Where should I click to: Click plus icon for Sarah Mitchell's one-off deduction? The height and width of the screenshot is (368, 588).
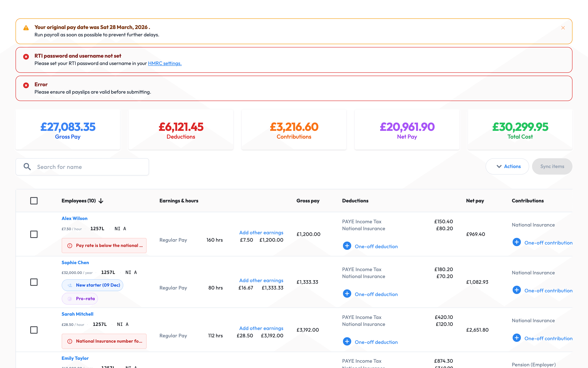(347, 341)
